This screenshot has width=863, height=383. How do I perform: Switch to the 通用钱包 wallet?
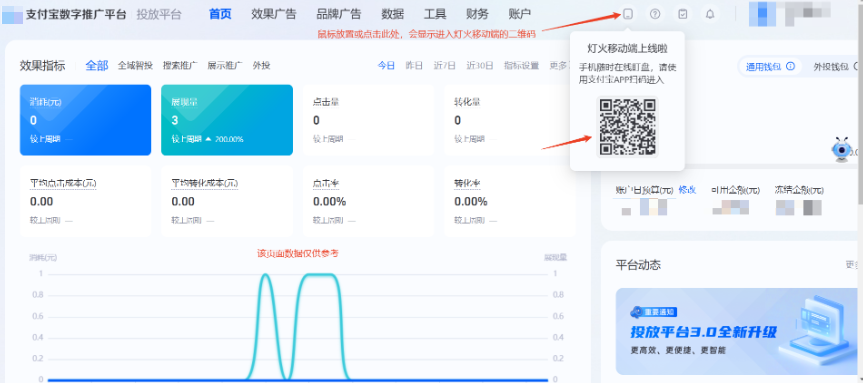(769, 67)
